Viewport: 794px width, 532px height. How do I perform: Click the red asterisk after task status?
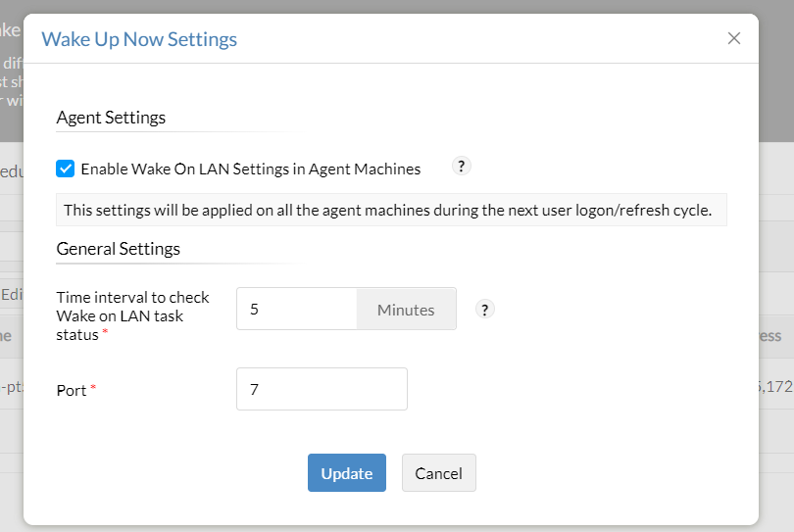click(x=105, y=335)
